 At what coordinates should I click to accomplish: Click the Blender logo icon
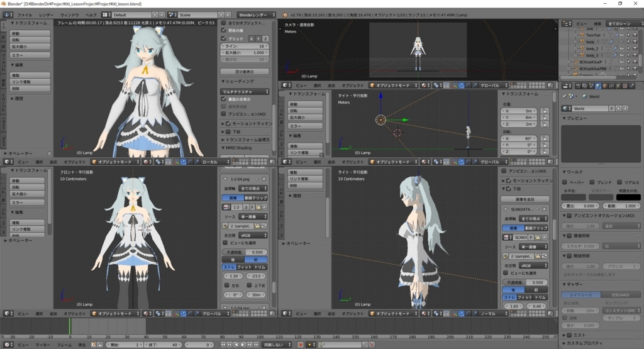tap(285, 15)
